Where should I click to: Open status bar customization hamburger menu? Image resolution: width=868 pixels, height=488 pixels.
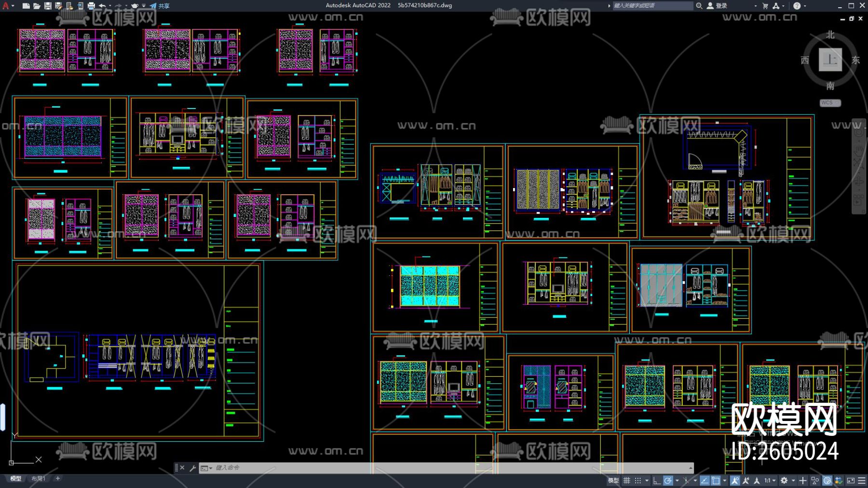[862, 480]
